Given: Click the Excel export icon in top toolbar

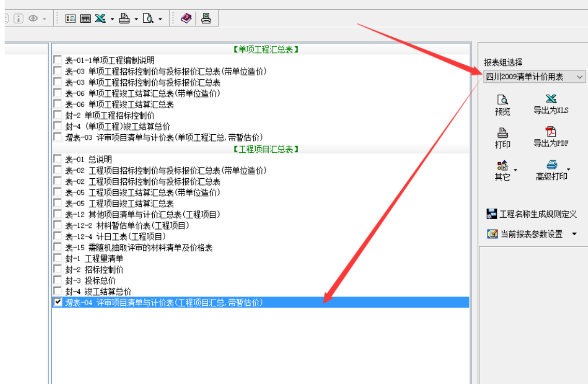Looking at the screenshot, I should [100, 19].
